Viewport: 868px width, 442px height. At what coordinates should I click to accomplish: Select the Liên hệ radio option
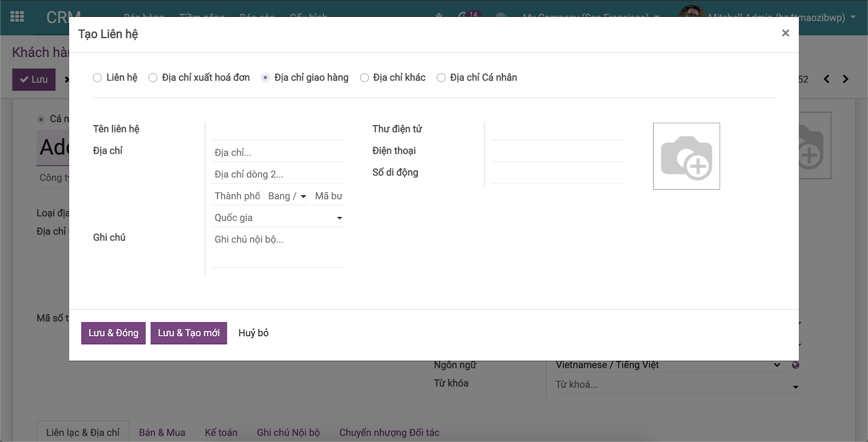(x=97, y=78)
